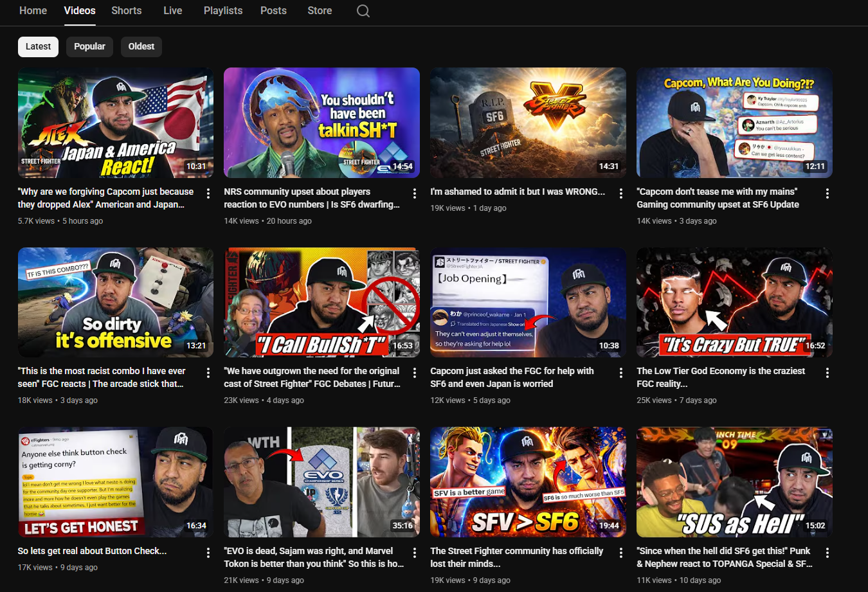The width and height of the screenshot is (868, 592).
Task: Play the 'Japan & America React!' thumbnail
Action: click(x=116, y=123)
